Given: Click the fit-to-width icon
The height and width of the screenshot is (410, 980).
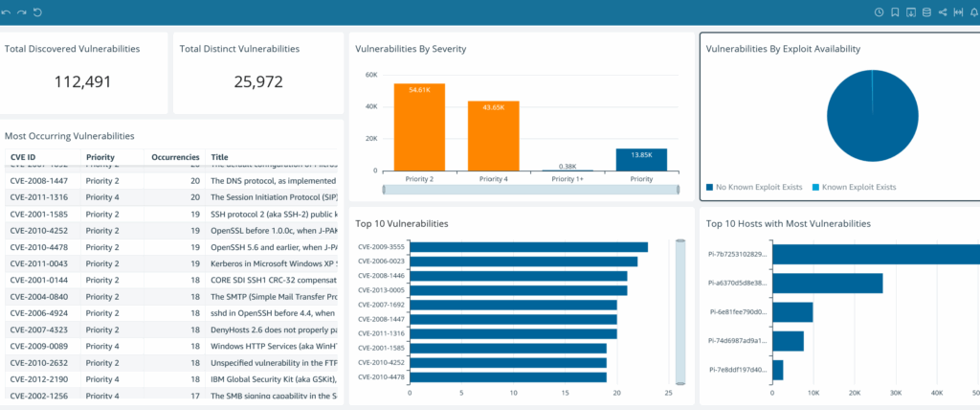Looking at the screenshot, I should click(958, 12).
